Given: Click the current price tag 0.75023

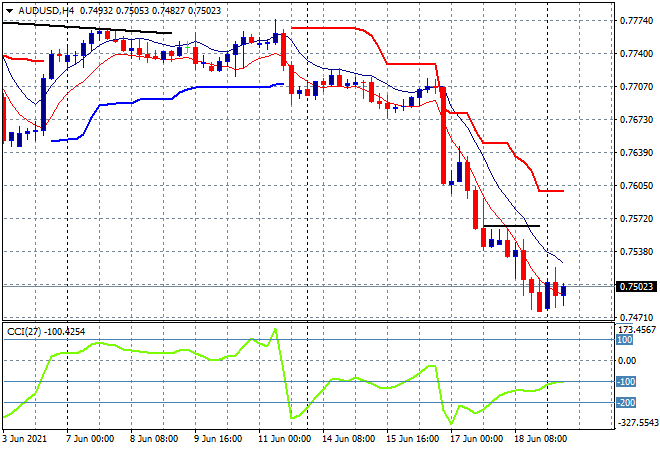Looking at the screenshot, I should (x=636, y=287).
